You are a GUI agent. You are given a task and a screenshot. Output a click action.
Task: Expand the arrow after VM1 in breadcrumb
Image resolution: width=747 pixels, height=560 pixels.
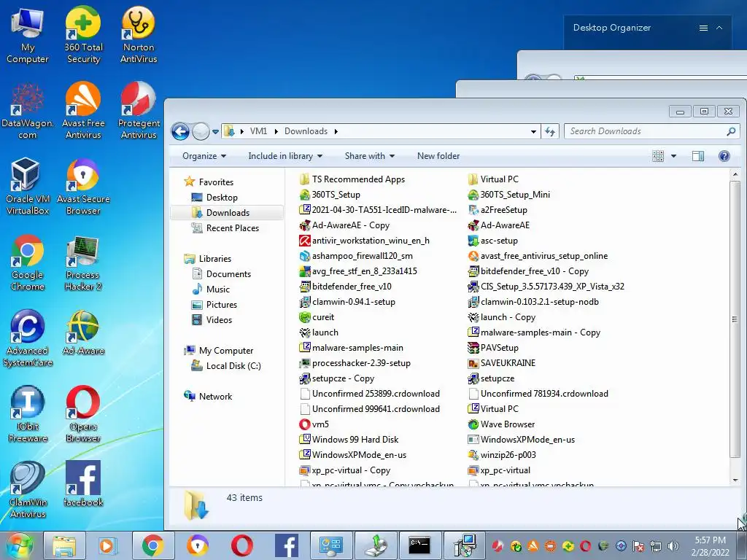(x=276, y=131)
